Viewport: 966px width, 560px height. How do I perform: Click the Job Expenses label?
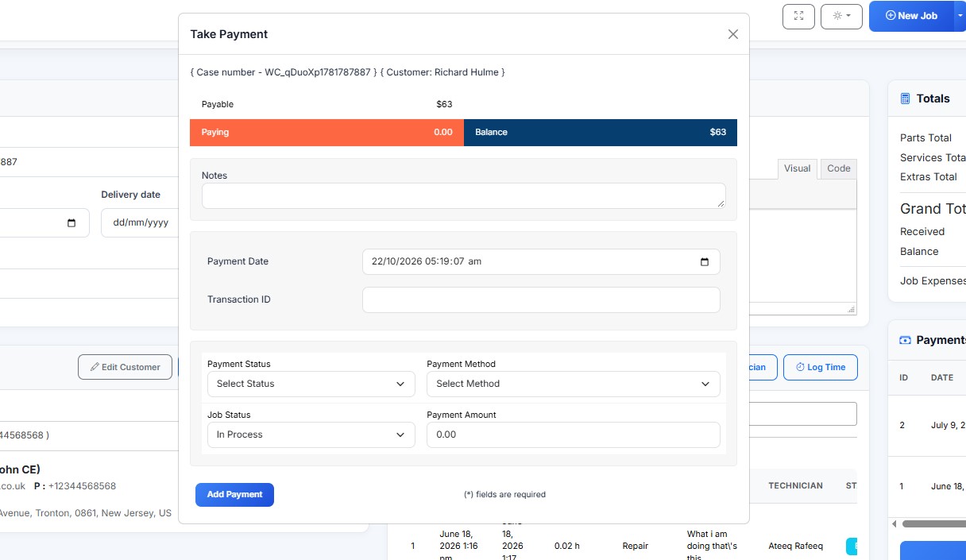click(x=933, y=280)
